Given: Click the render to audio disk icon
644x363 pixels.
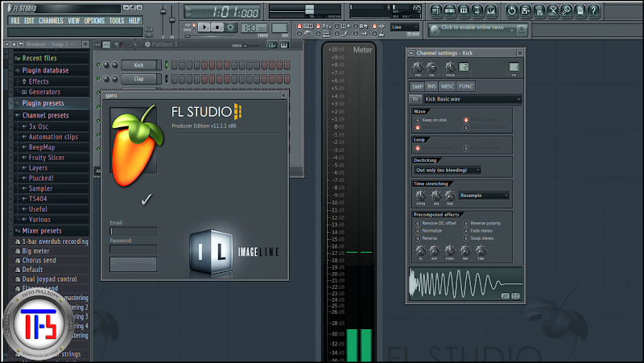Looking at the screenshot, I should pos(539,10).
